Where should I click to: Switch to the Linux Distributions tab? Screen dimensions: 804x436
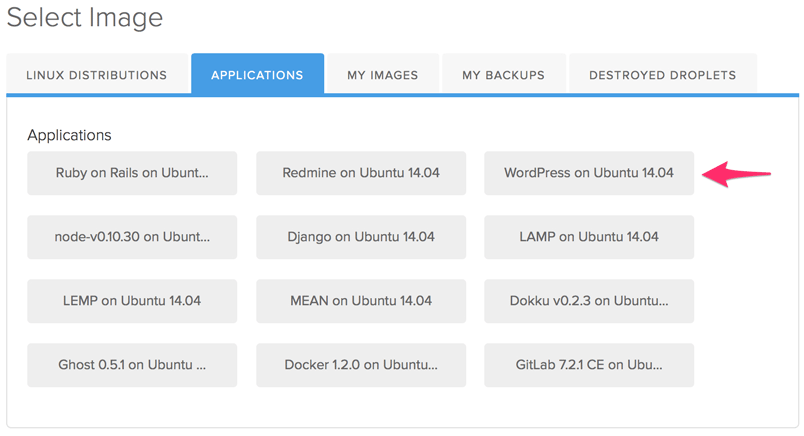(x=97, y=74)
